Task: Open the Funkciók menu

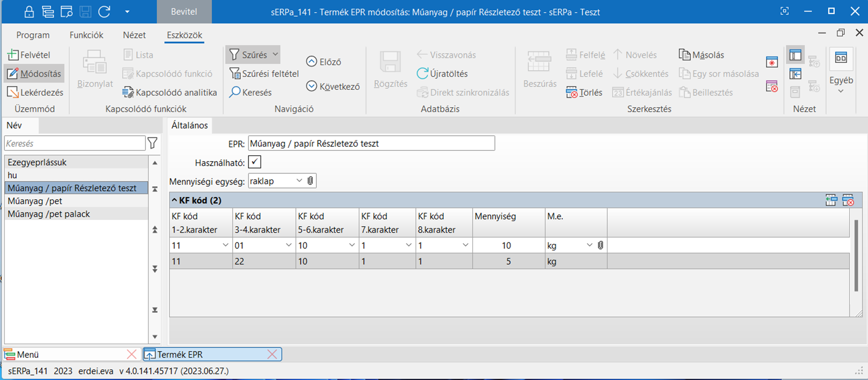Action: 86,35
